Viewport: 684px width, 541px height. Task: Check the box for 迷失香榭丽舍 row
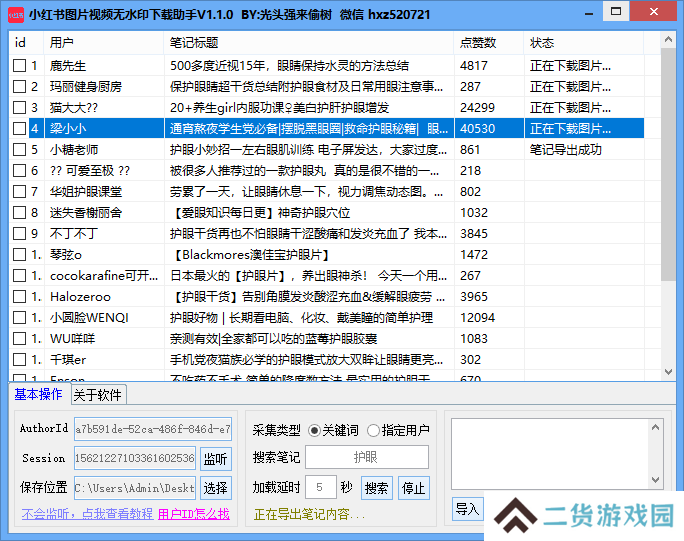(19, 212)
